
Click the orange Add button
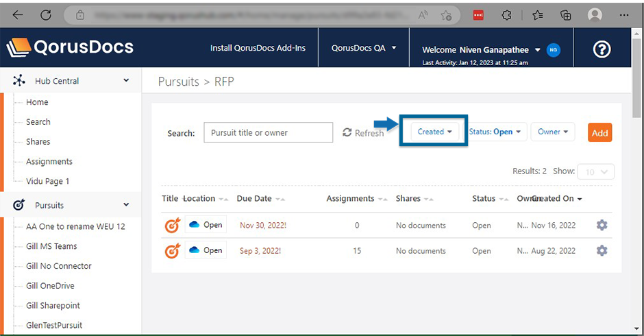tap(599, 133)
